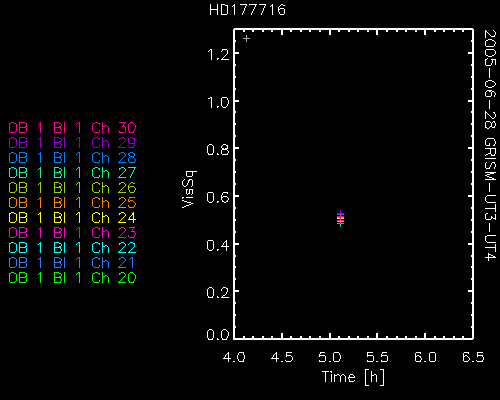Viewport: 500px width, 400px height.
Task: Click the colored data point cluster
Action: pos(340,219)
